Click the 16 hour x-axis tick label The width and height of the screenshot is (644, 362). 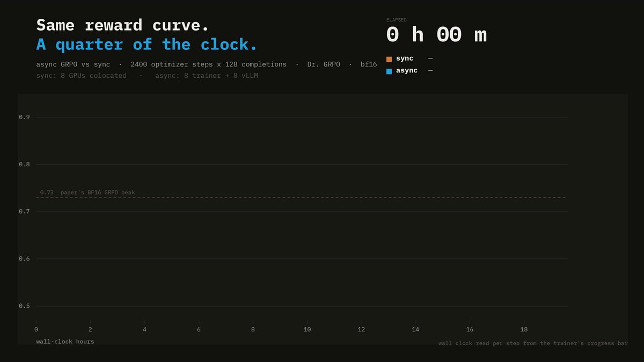pos(470,329)
